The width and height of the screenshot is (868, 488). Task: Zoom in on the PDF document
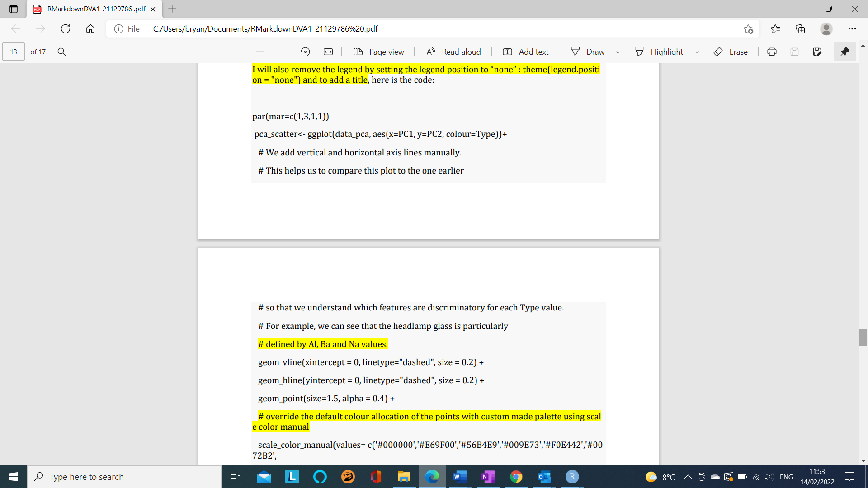click(x=283, y=52)
